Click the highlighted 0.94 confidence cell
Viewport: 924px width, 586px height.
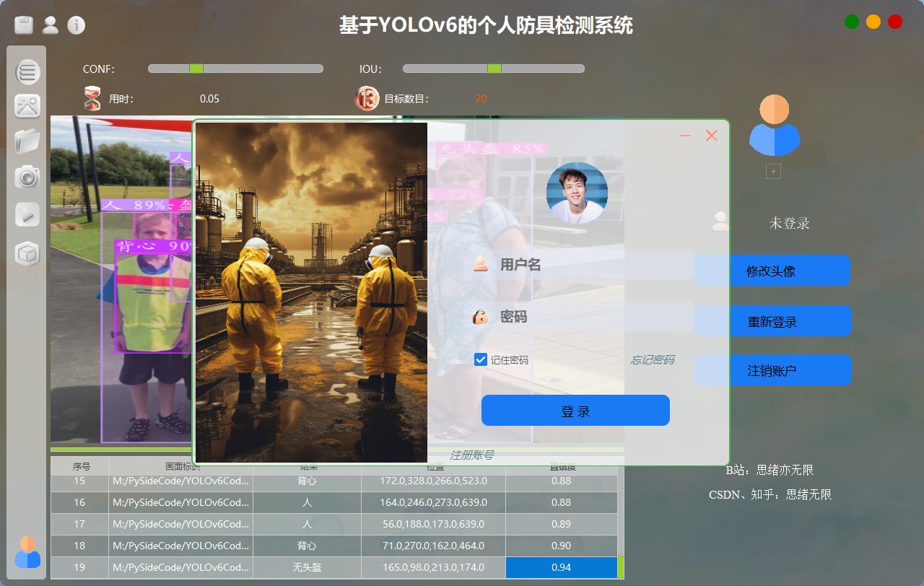coord(561,567)
